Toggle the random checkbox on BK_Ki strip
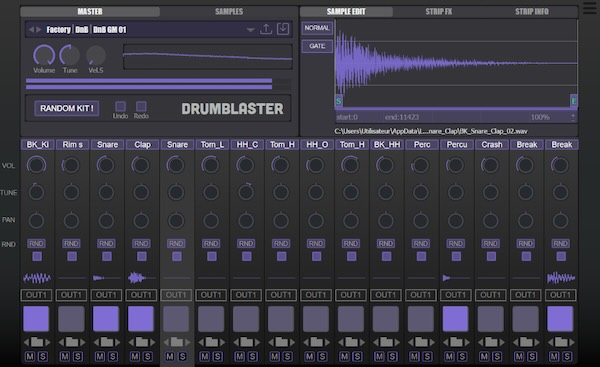Screen dimensions: 600x367 37,256
